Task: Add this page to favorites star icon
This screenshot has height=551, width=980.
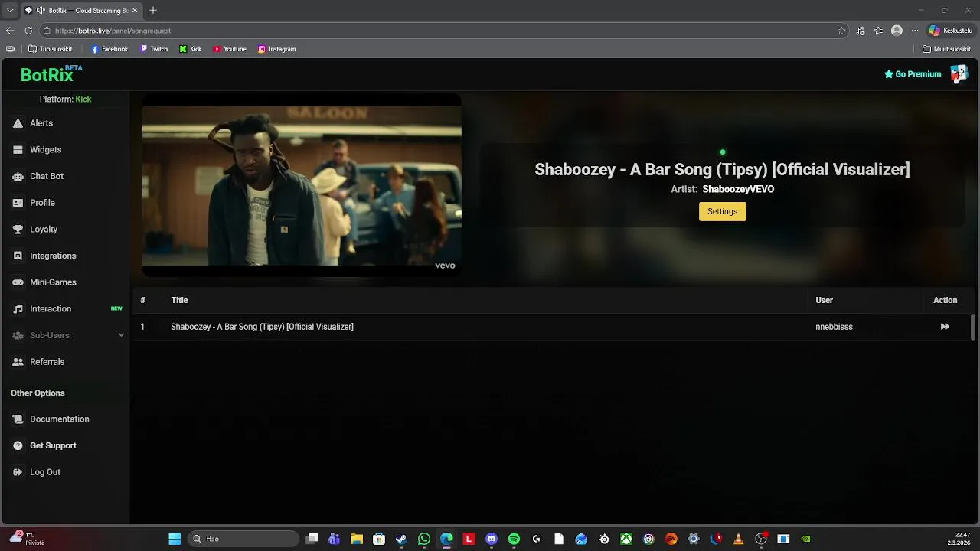Action: pyautogui.click(x=841, y=31)
